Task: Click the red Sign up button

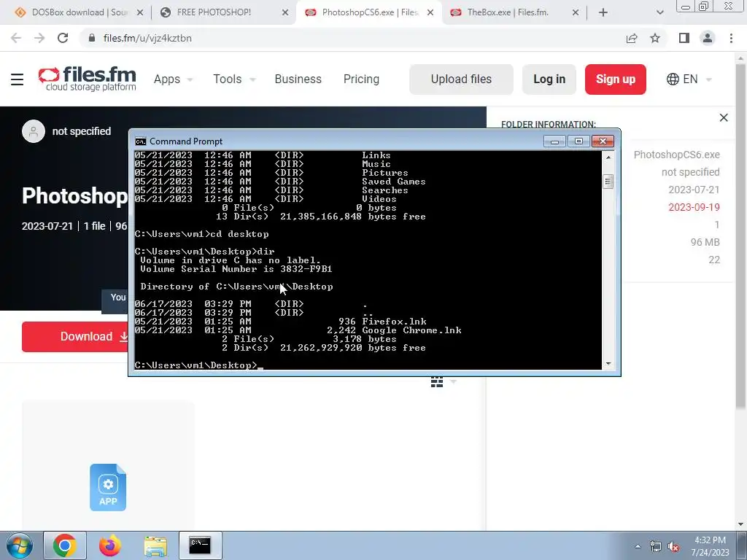Action: (x=616, y=79)
